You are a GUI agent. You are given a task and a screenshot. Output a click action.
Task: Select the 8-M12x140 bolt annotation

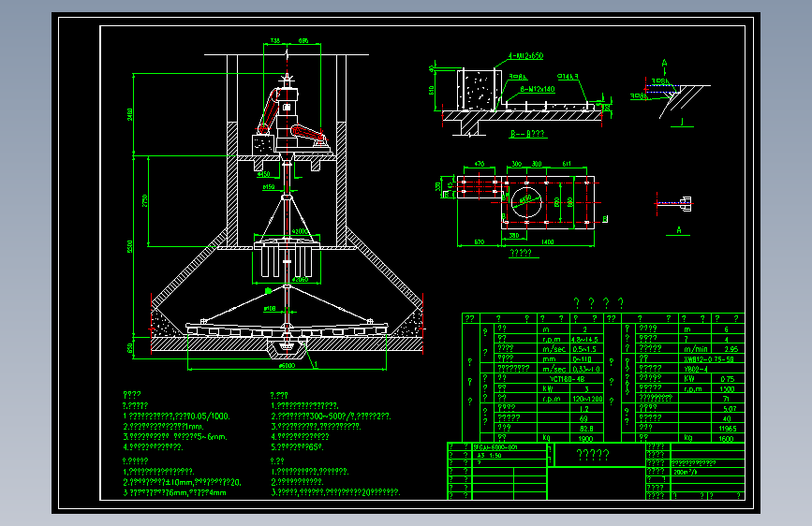[538, 89]
